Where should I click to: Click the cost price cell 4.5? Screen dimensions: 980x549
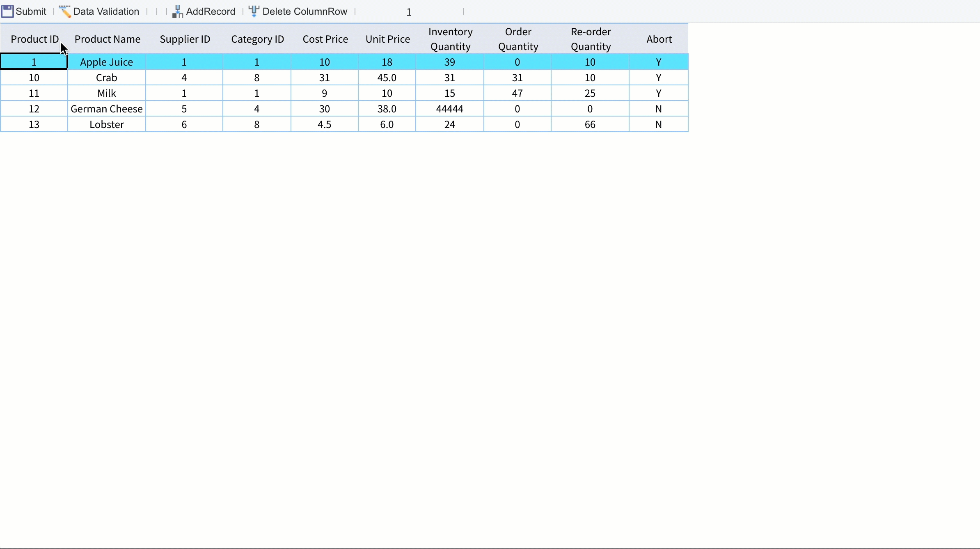[325, 124]
